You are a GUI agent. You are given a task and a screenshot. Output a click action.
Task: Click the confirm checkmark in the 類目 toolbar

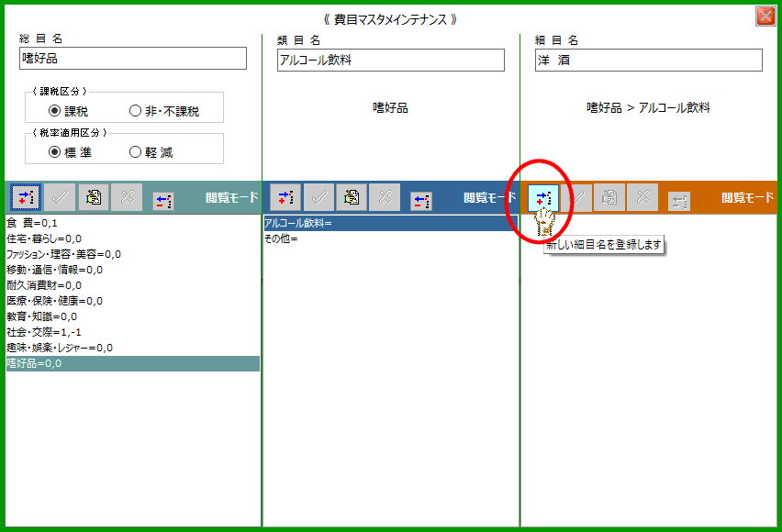pyautogui.click(x=318, y=197)
